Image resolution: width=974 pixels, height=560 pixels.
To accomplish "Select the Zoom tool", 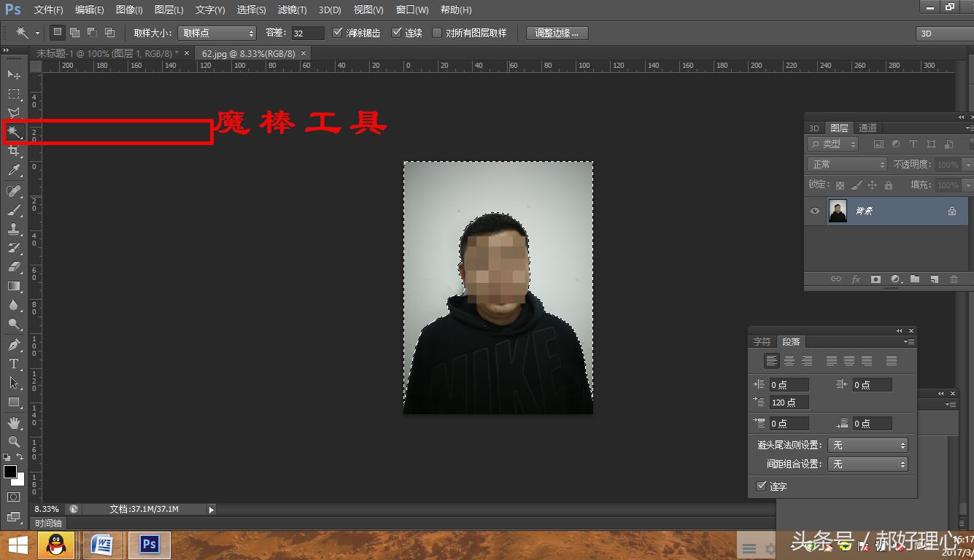I will click(x=14, y=442).
